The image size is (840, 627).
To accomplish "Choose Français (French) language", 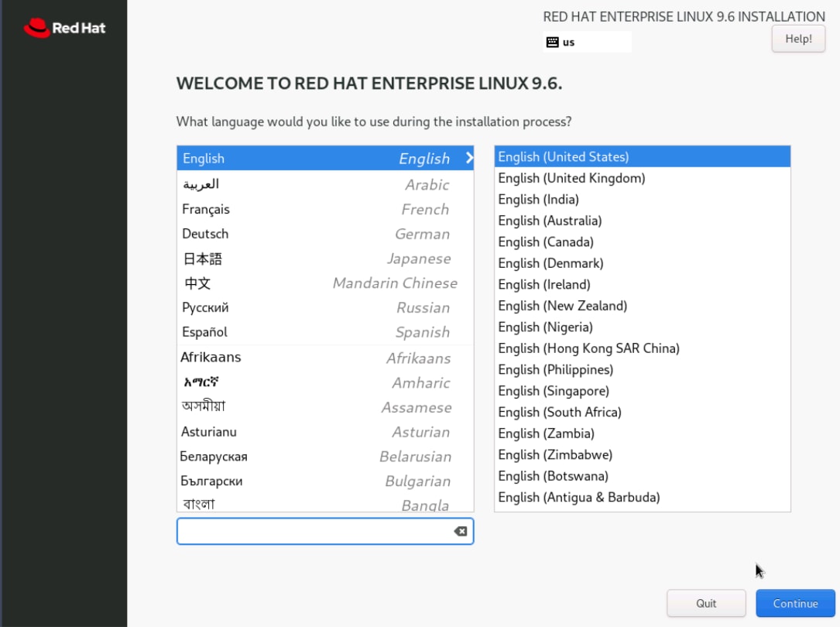I will pyautogui.click(x=325, y=209).
